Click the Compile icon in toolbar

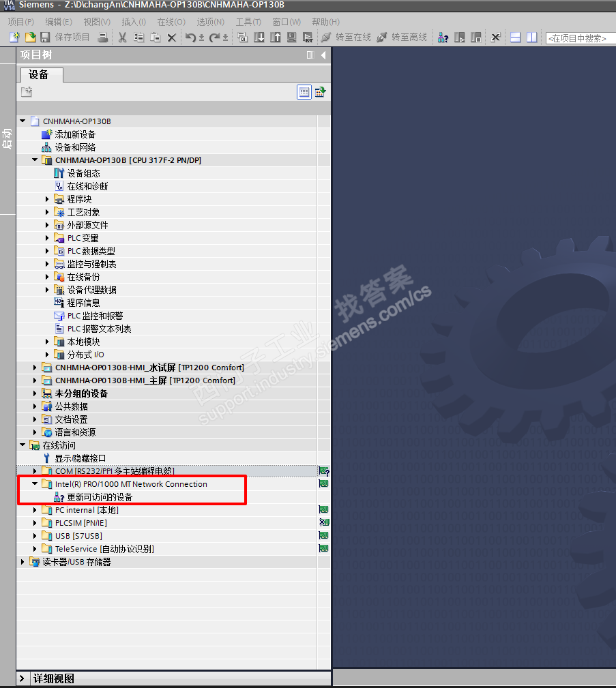tap(242, 38)
